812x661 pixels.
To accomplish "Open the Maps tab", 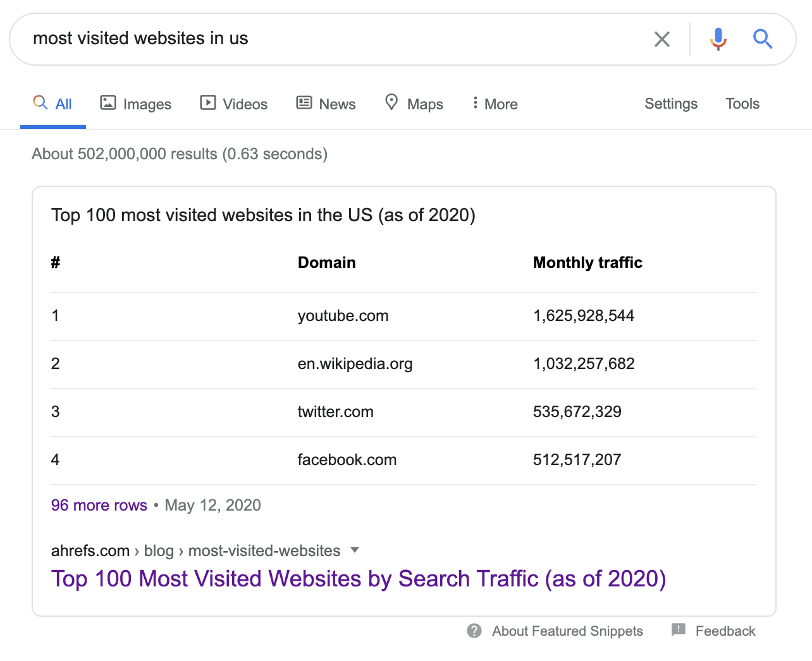I will (x=414, y=104).
